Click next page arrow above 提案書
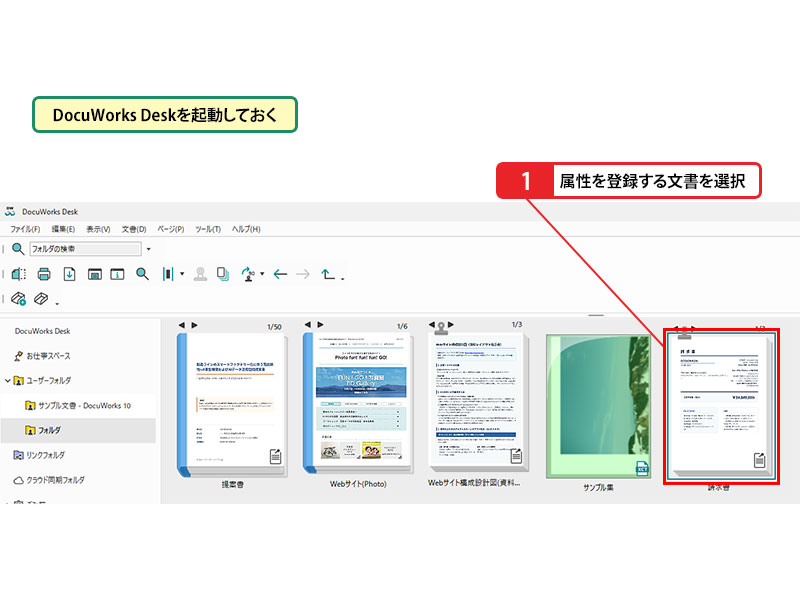Screen dimensions: 800x600 click(194, 325)
